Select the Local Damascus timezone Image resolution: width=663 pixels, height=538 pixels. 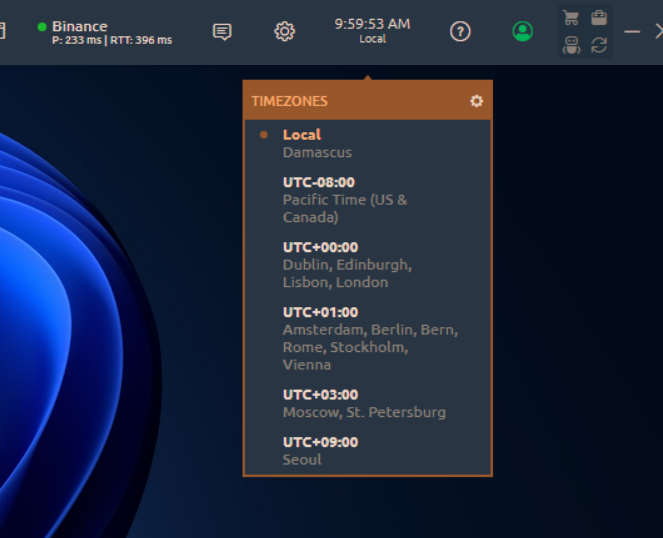pyautogui.click(x=316, y=144)
